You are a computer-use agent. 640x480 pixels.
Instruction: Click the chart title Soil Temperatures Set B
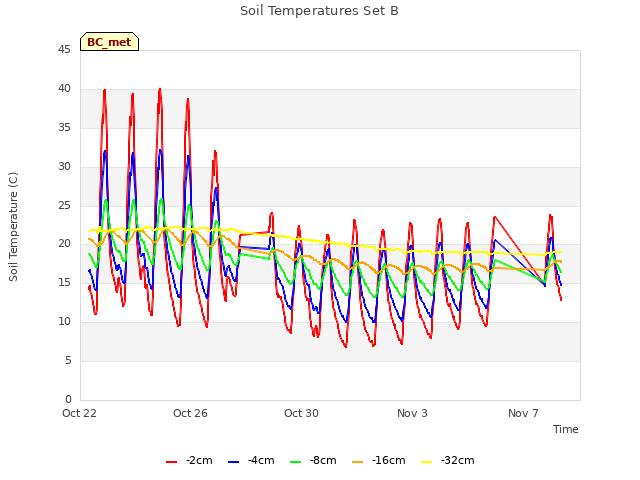point(319,11)
